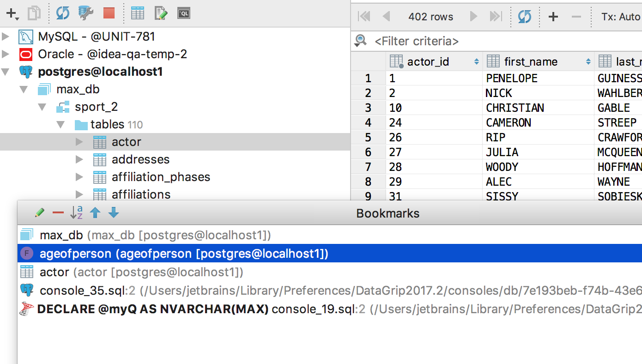Sort bookmarks alphabetically with the a-z icon

[x=76, y=213]
